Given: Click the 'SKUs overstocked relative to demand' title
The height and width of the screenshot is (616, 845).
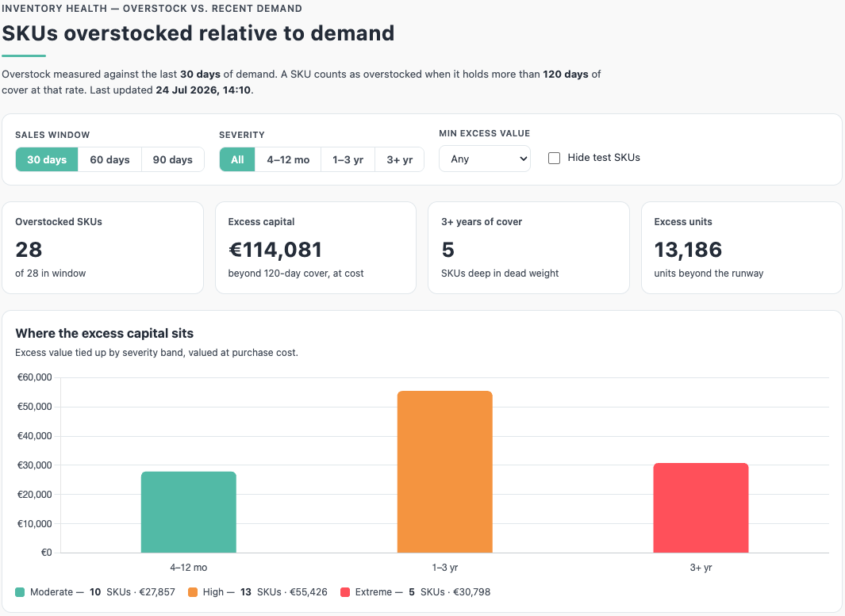Looking at the screenshot, I should pyautogui.click(x=198, y=33).
